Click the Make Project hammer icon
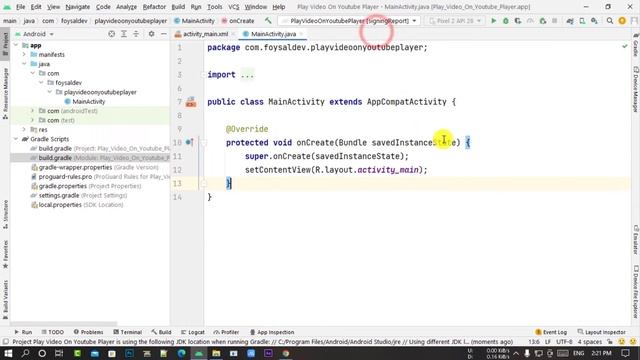The width and height of the screenshot is (640, 360). pos(268,20)
